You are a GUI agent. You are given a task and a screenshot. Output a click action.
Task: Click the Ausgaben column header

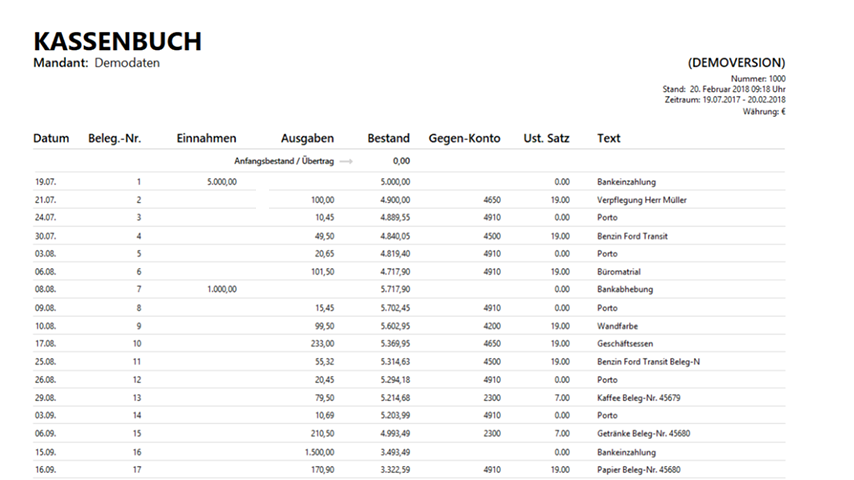(307, 138)
